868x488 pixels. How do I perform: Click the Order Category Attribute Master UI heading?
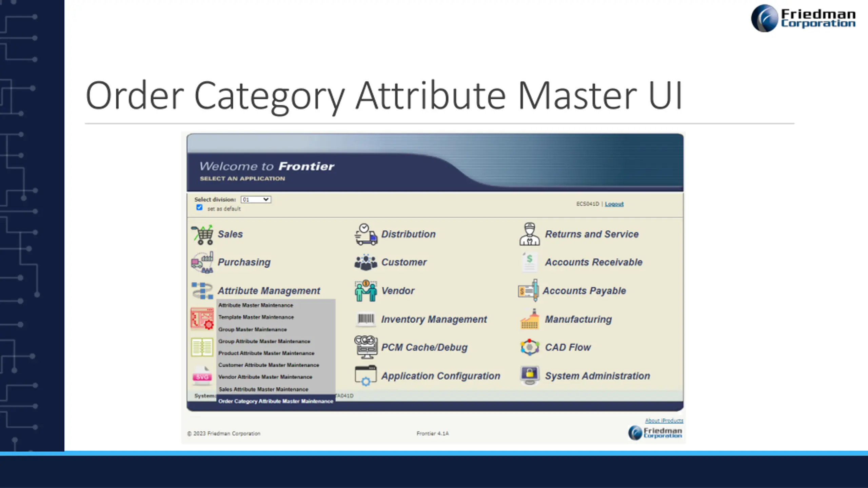[x=384, y=96]
